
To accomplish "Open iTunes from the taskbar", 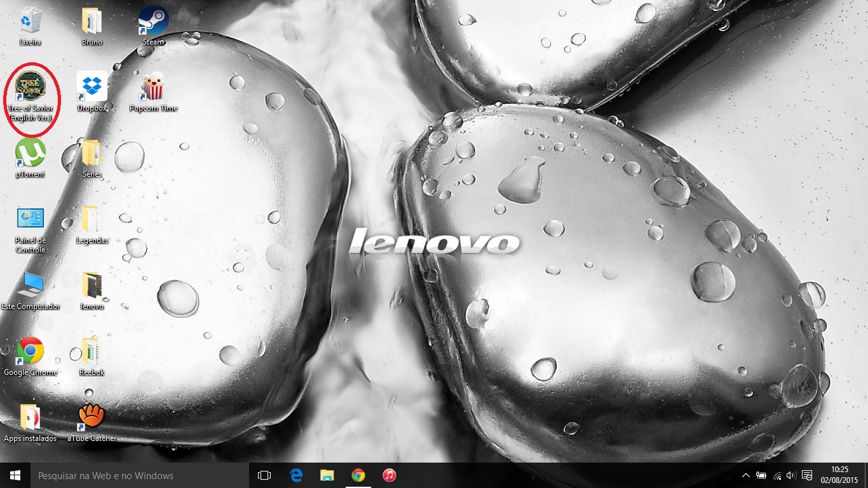I will (x=390, y=475).
